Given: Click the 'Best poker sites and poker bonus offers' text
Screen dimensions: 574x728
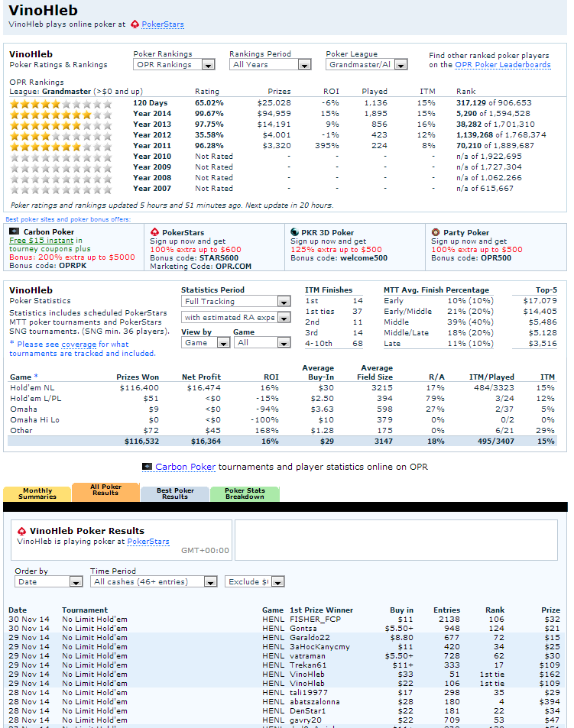Looking at the screenshot, I should tap(68, 219).
